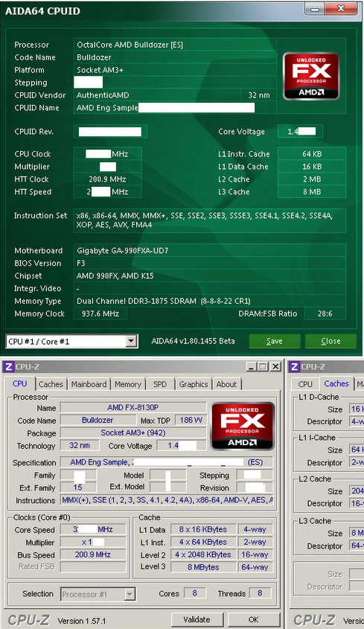Select the SPD tab
Image resolution: width=364 pixels, height=629 pixels.
160,384
